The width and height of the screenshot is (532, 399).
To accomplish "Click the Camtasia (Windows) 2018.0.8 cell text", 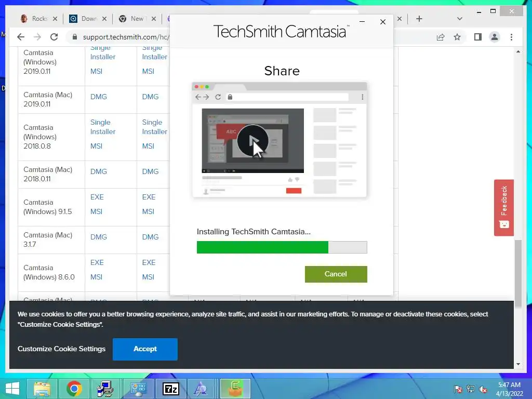I will (40, 137).
